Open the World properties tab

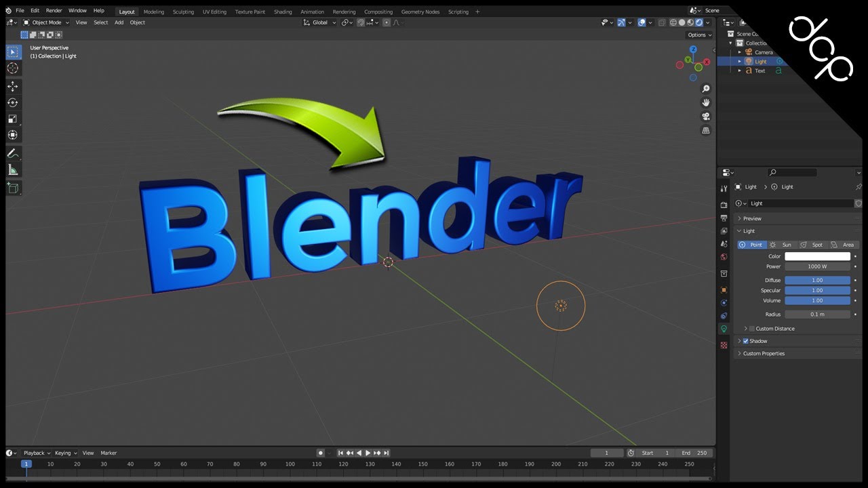724,257
